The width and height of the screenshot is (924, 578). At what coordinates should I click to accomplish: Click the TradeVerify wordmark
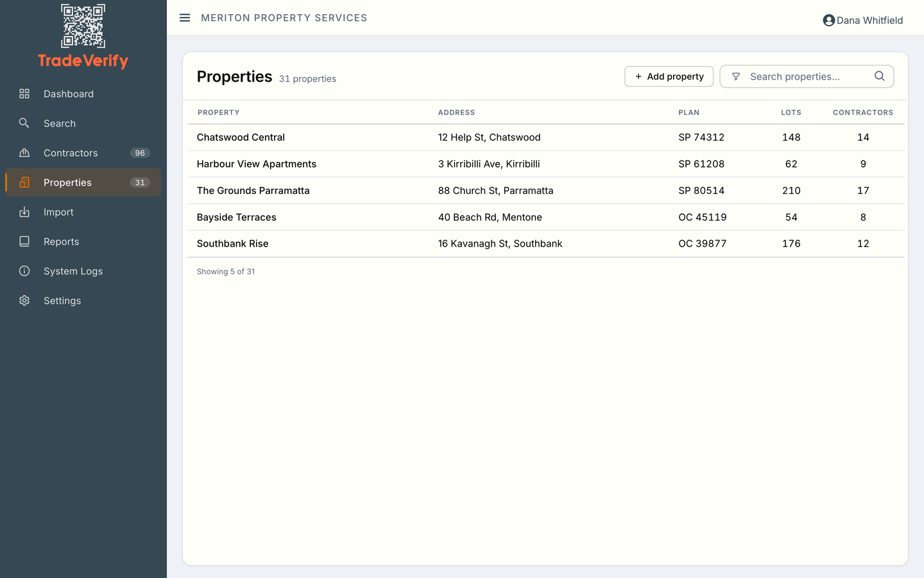pos(83,61)
